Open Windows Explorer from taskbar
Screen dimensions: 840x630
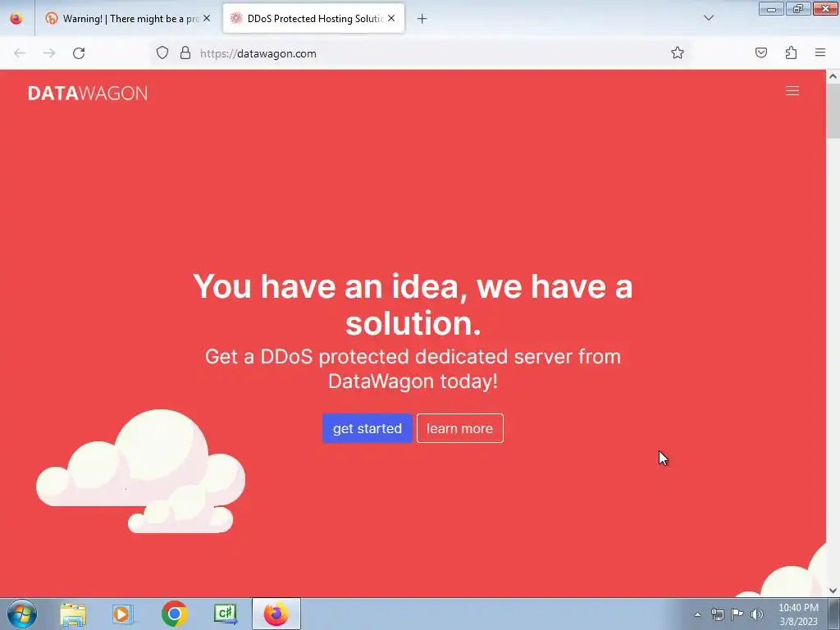73,614
